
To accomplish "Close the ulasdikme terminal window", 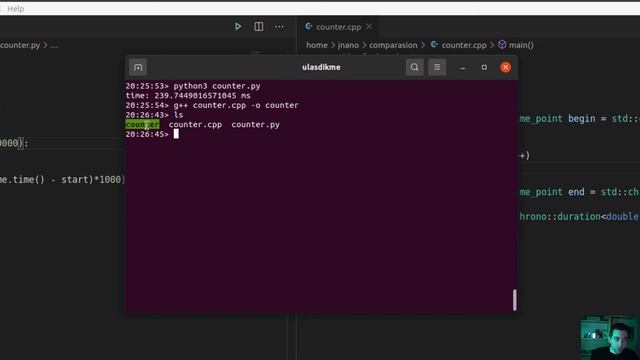I will point(506,67).
